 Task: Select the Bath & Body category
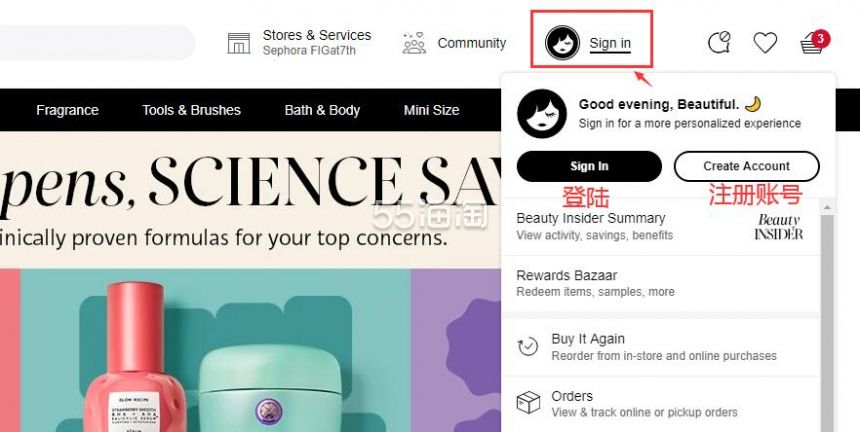pyautogui.click(x=322, y=110)
